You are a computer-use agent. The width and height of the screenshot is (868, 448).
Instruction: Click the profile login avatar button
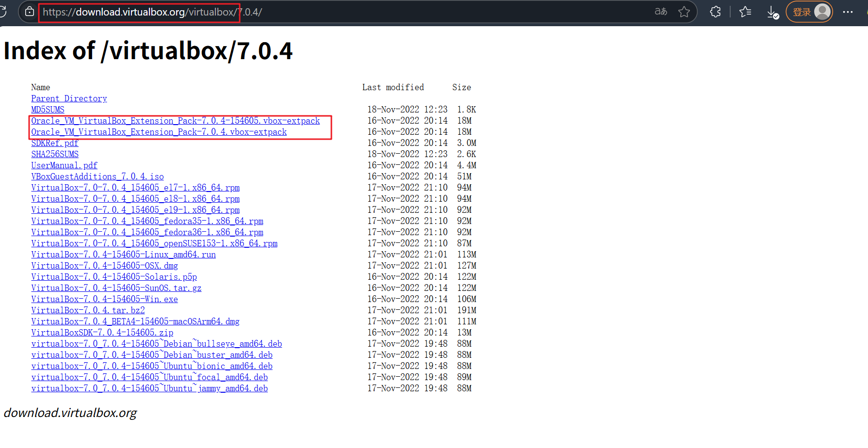(x=809, y=12)
